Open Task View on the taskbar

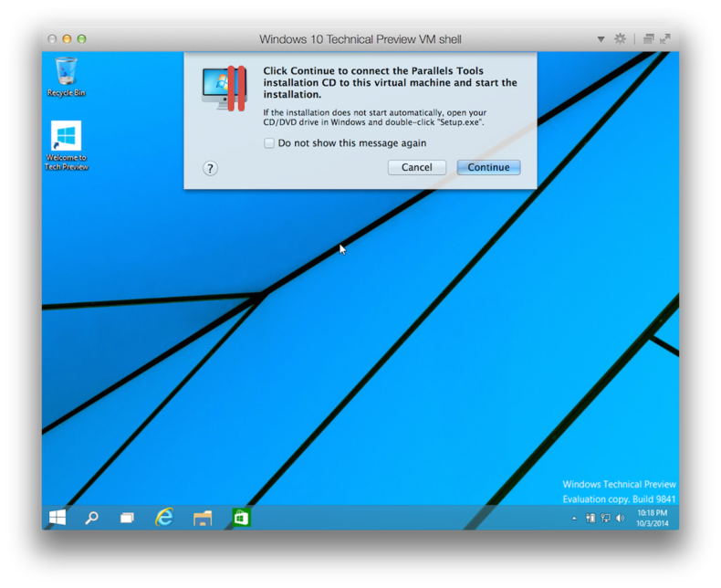click(127, 518)
